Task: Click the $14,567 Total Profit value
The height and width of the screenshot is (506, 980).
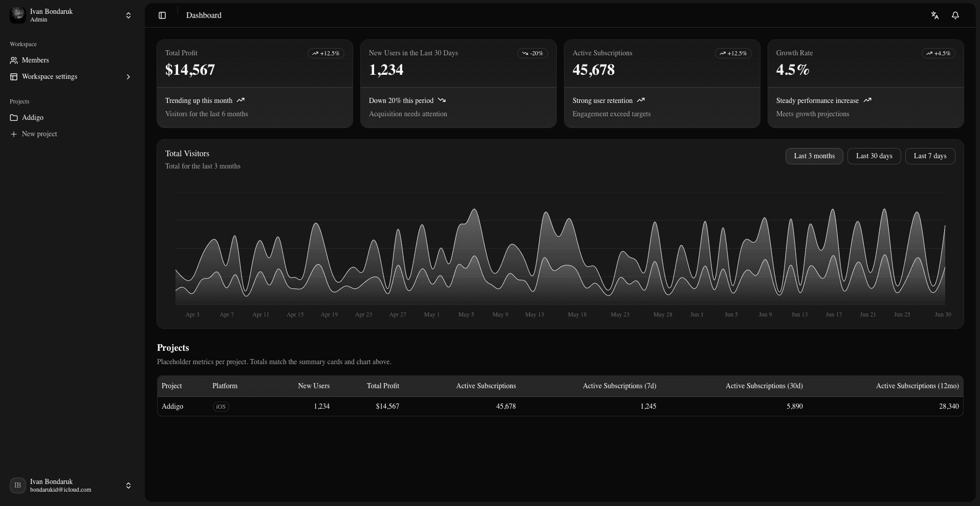Action: pyautogui.click(x=190, y=70)
